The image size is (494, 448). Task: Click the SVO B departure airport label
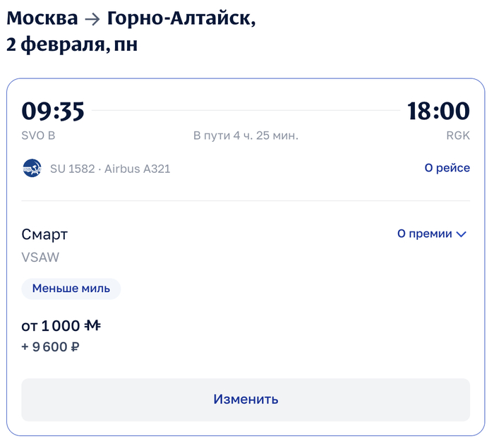(38, 135)
